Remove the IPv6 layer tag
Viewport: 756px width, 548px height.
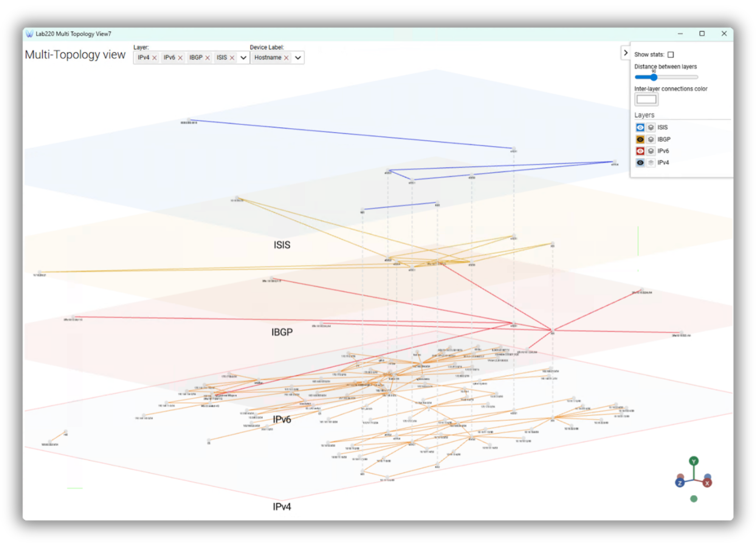[180, 58]
